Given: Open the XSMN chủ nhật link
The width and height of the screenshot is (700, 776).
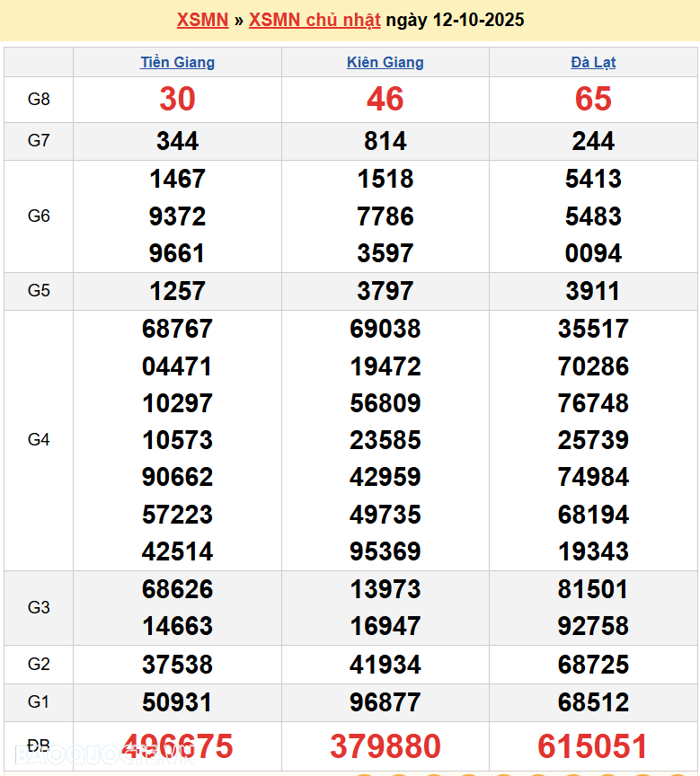Looking at the screenshot, I should [x=315, y=20].
